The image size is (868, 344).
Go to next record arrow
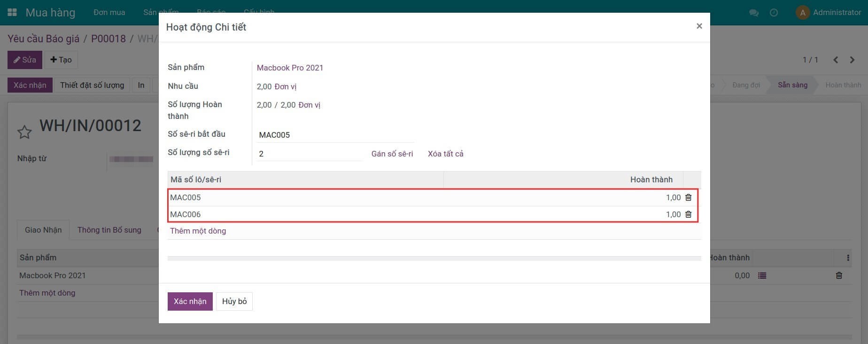[x=852, y=60]
